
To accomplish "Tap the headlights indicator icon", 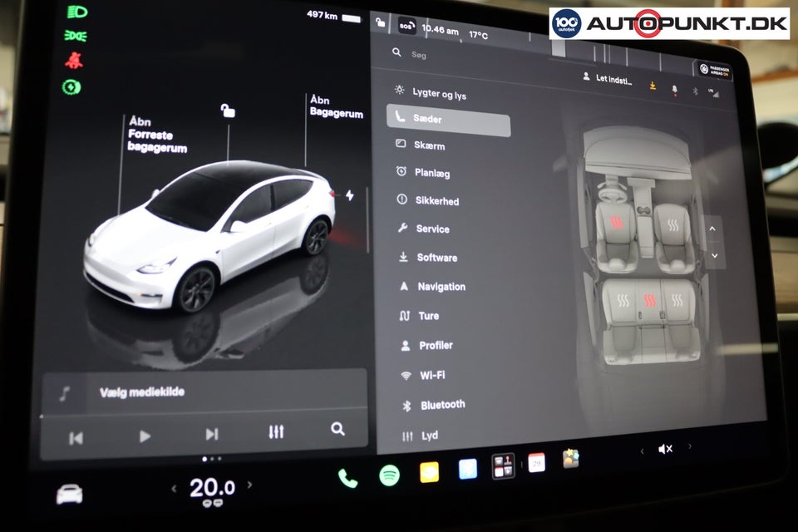I will 77,12.
